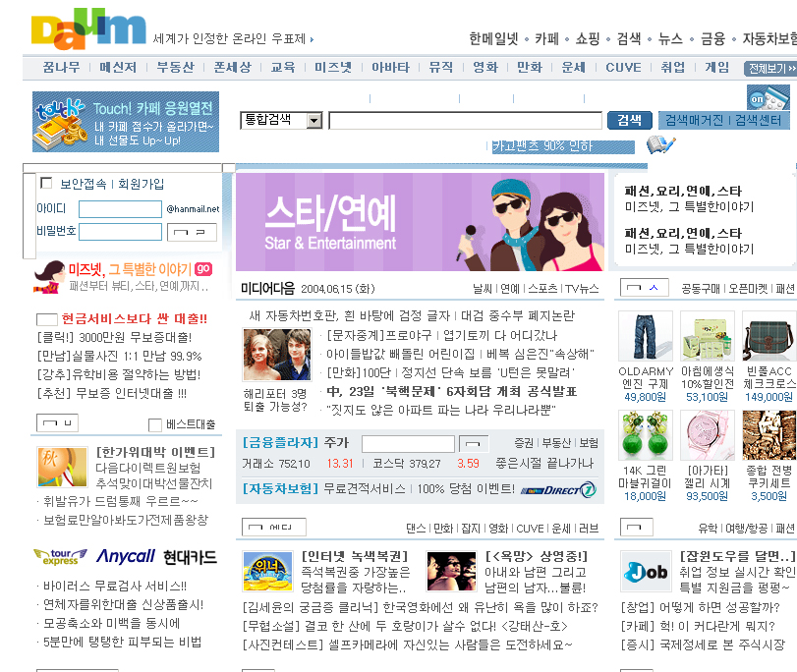Open the 아가타 jelly watch image
Image resolution: width=797 pixels, height=672 pixels.
tap(707, 435)
